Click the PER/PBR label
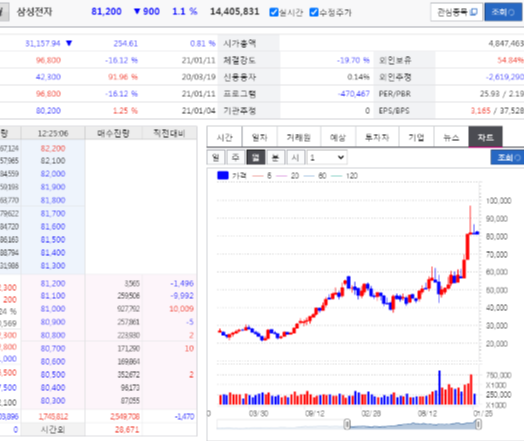The height and width of the screenshot is (441, 524). [395, 94]
